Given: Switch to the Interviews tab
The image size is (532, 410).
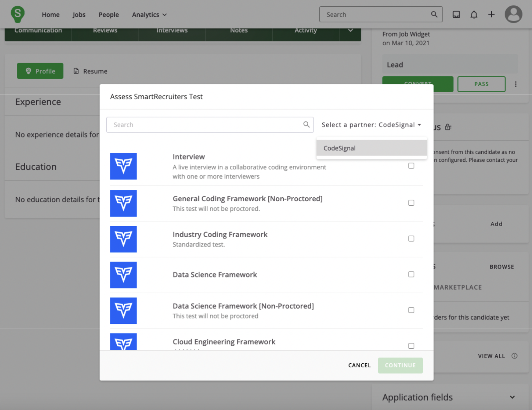Looking at the screenshot, I should click(172, 31).
